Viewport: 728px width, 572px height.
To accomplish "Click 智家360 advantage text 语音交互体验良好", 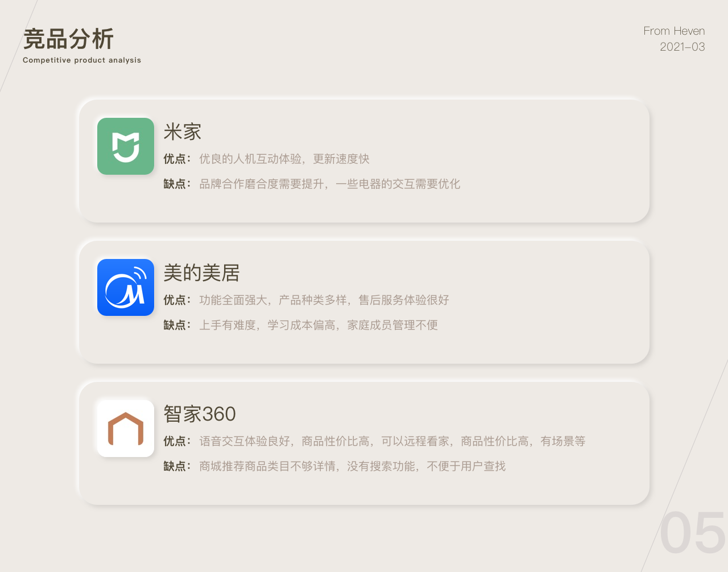I will (x=245, y=441).
